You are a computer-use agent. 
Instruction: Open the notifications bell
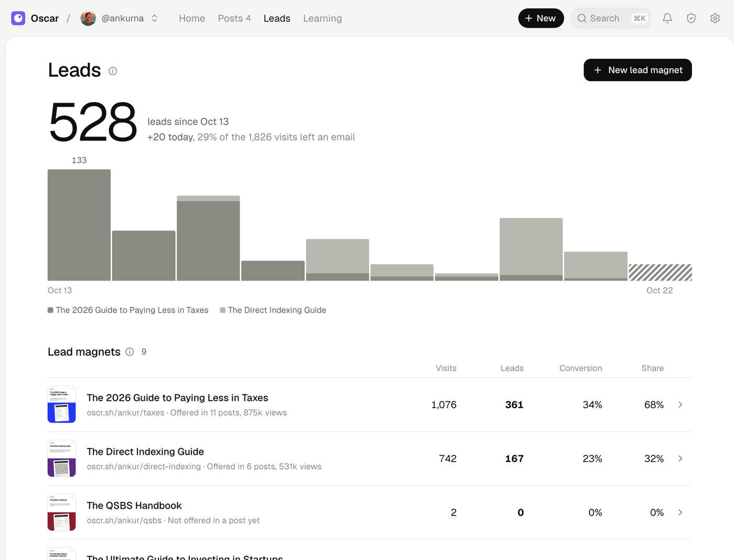667,18
